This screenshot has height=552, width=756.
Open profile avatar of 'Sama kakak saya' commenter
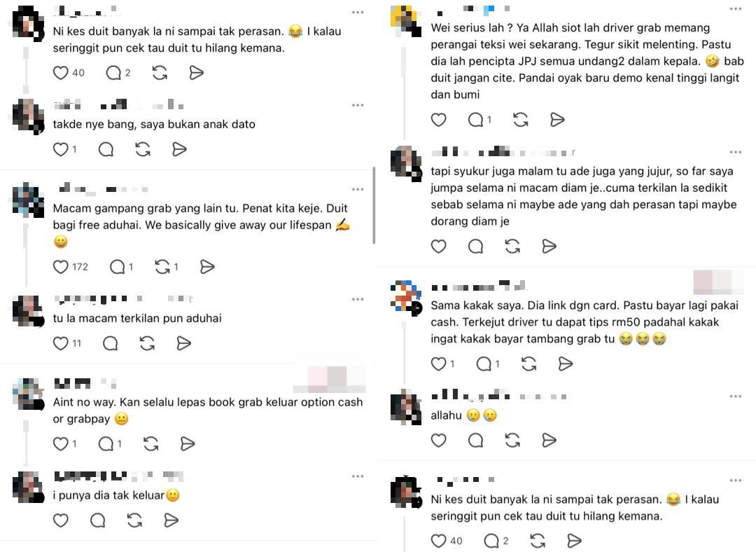405,297
